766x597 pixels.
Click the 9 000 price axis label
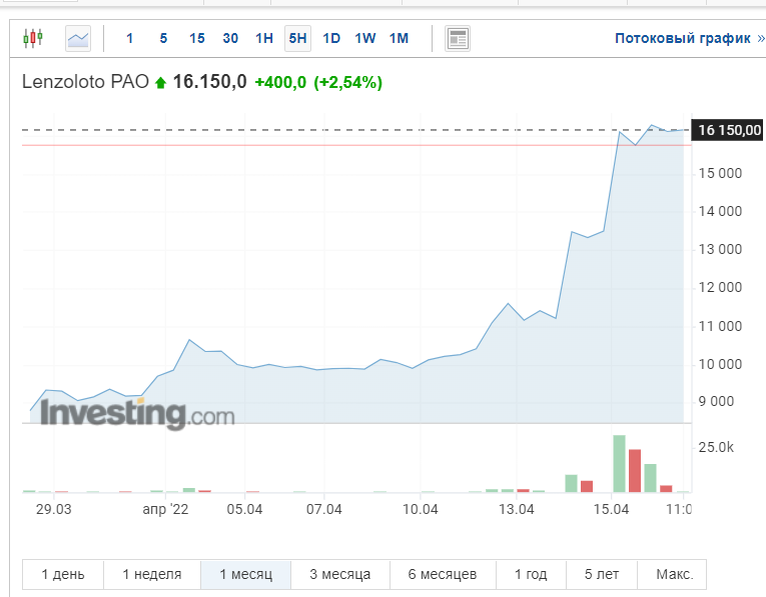716,402
